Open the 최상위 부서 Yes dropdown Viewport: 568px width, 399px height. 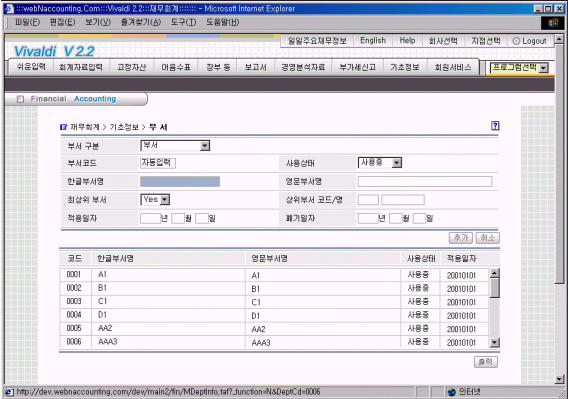(155, 199)
